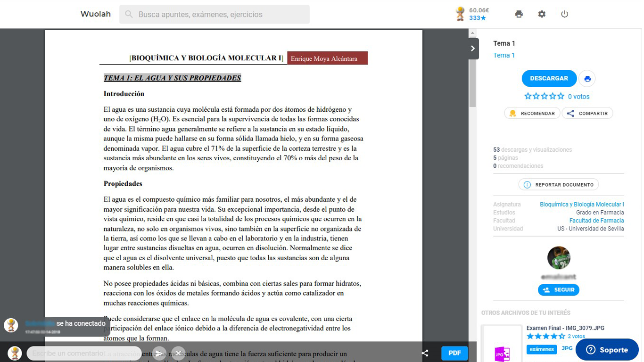Close the comment box with X icon
644x362 pixels.
(178, 353)
